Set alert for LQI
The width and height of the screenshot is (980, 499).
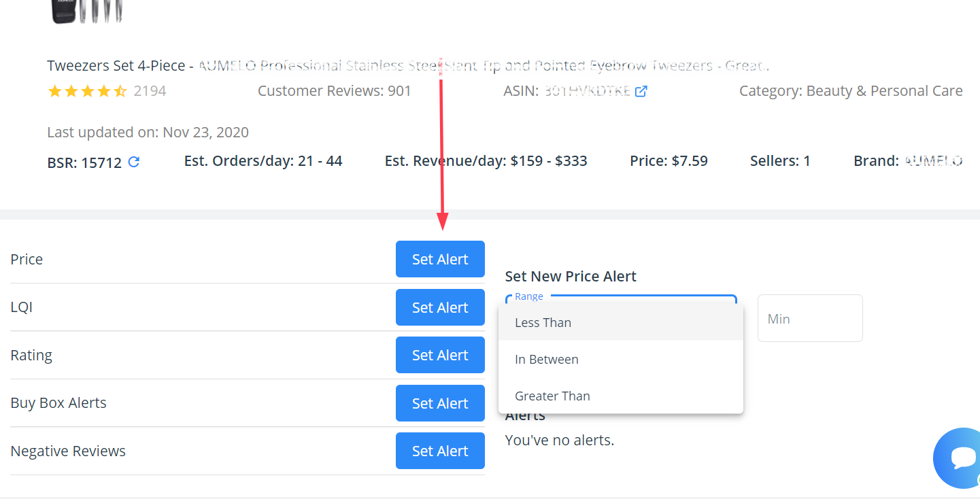pos(440,307)
